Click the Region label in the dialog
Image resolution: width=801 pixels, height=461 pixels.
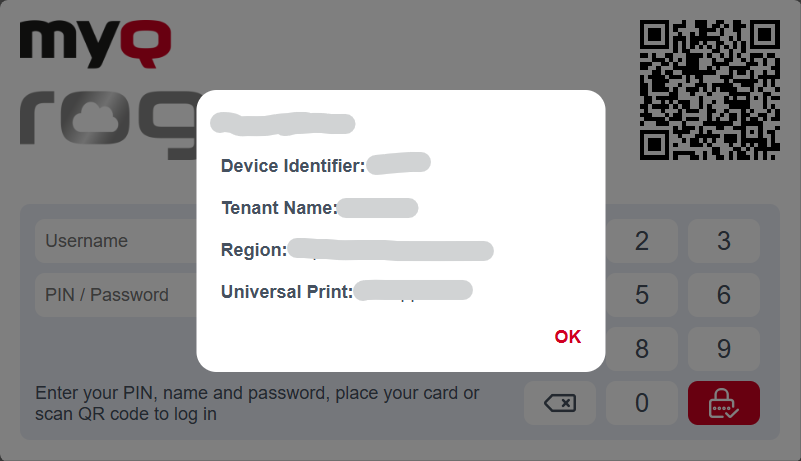click(x=254, y=250)
